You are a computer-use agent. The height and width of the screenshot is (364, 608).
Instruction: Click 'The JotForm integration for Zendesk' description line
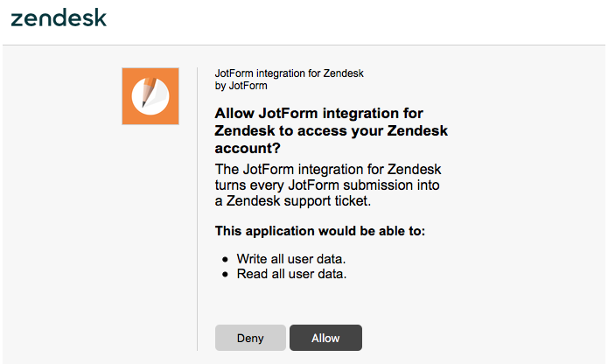pyautogui.click(x=327, y=168)
